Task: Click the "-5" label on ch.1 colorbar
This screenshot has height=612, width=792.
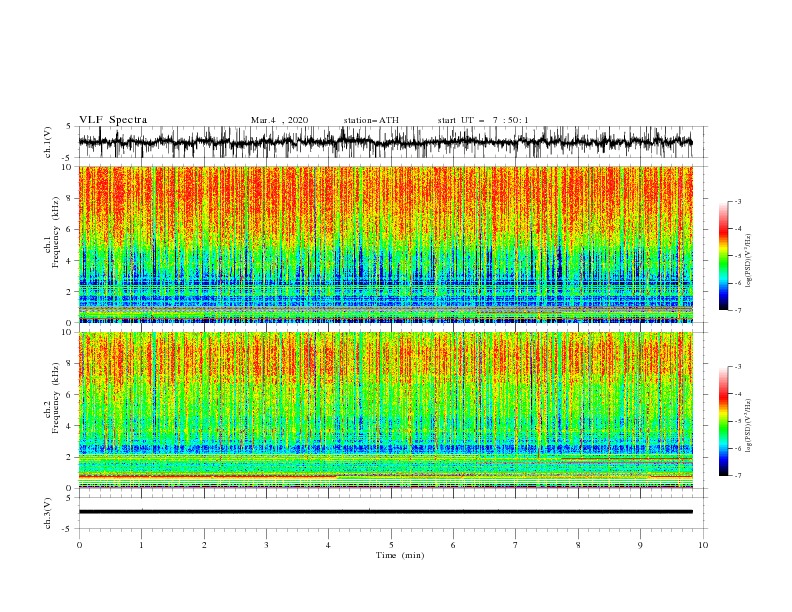Action: 737,256
